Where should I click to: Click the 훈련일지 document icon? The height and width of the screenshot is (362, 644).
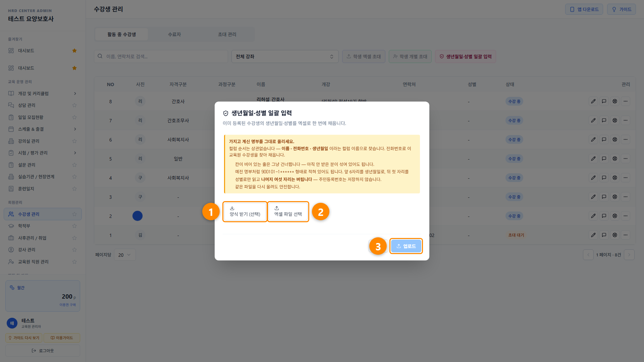click(x=11, y=189)
